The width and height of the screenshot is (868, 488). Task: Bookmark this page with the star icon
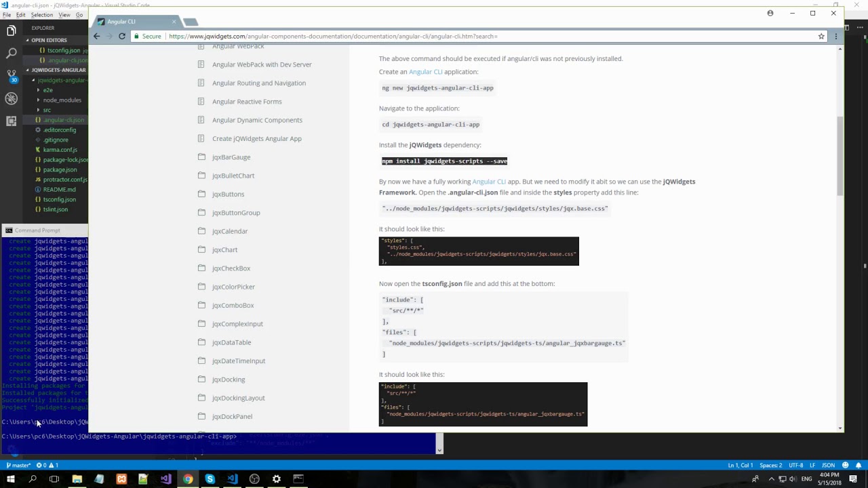tap(821, 36)
